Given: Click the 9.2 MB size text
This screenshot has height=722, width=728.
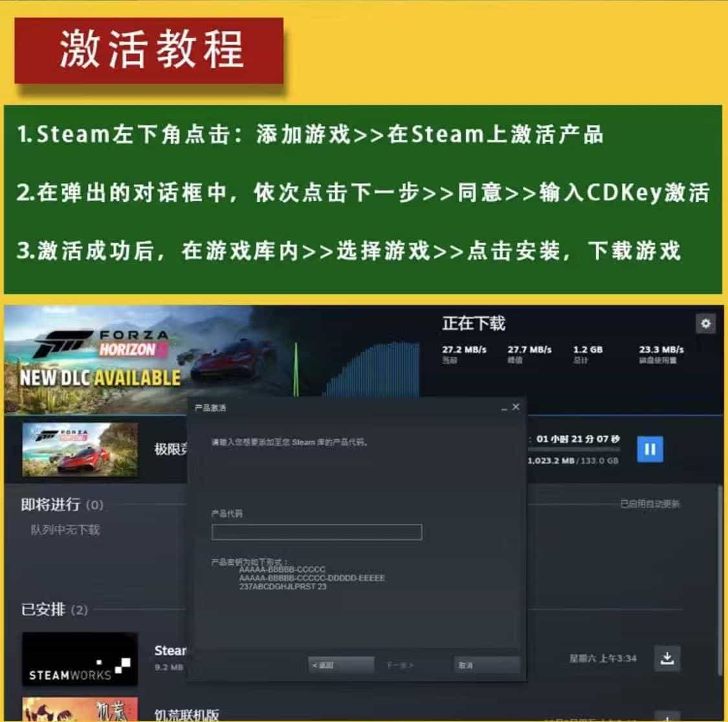Looking at the screenshot, I should [x=169, y=667].
